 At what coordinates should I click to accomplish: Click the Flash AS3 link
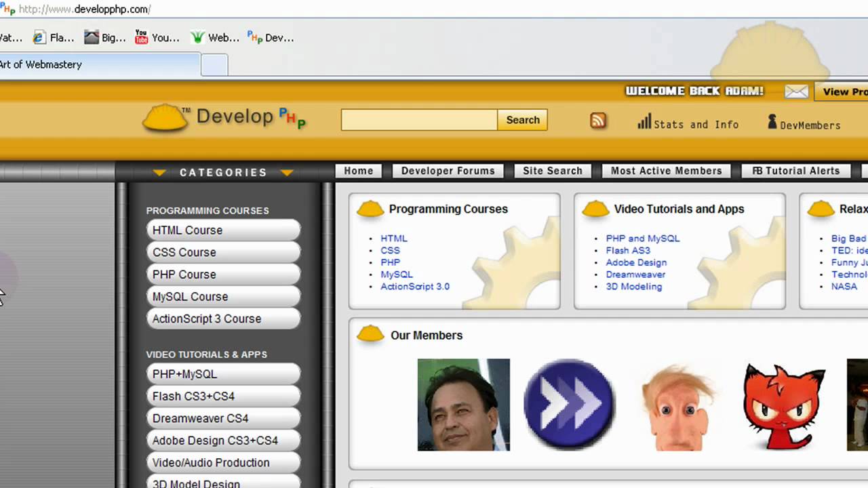pos(628,251)
